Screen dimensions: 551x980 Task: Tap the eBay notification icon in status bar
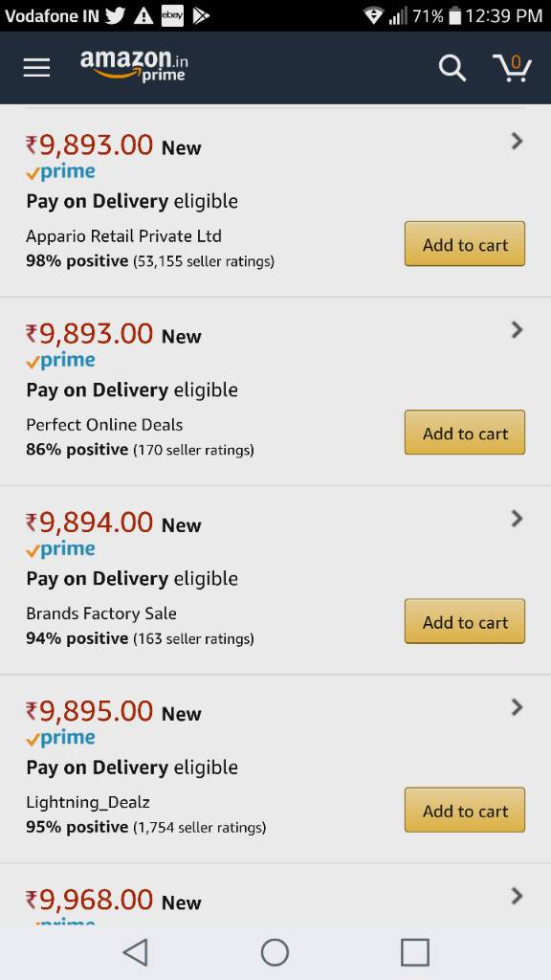click(x=172, y=15)
